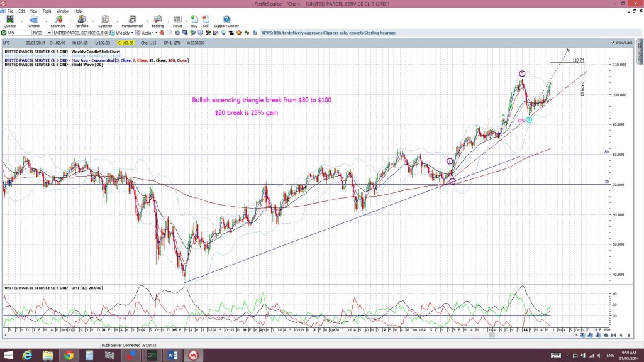Screen dimensions: 644x362
Task: Open the Broking module
Action: [158, 21]
